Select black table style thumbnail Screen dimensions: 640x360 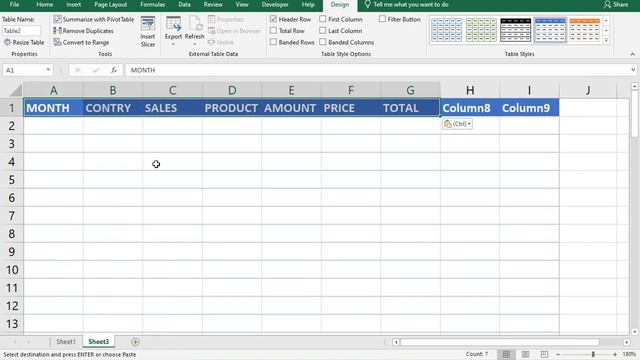pyautogui.click(x=516, y=30)
